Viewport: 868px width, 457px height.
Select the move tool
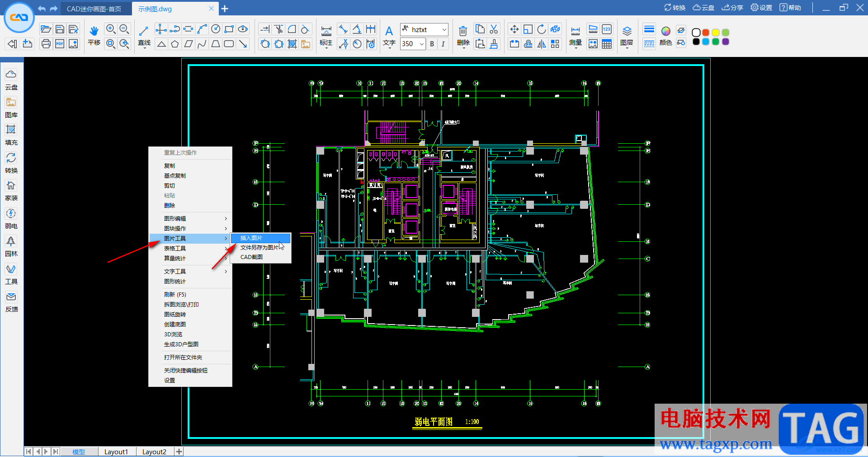pyautogui.click(x=514, y=29)
